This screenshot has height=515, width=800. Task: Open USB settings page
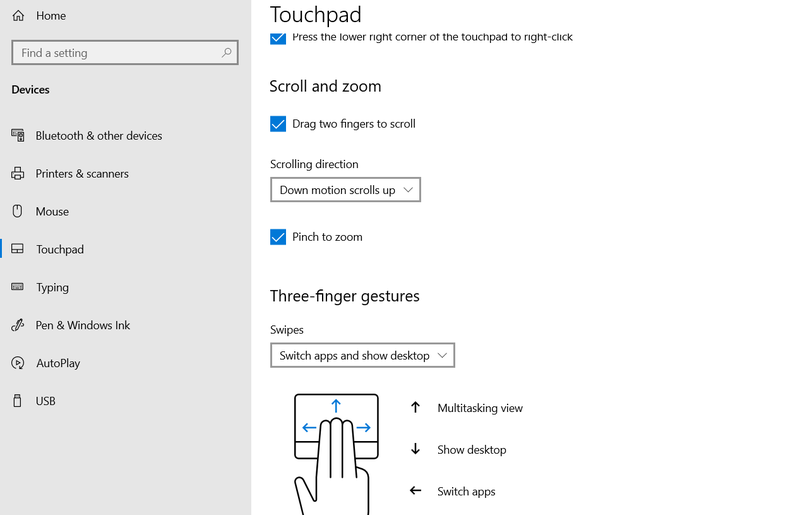[x=45, y=401]
